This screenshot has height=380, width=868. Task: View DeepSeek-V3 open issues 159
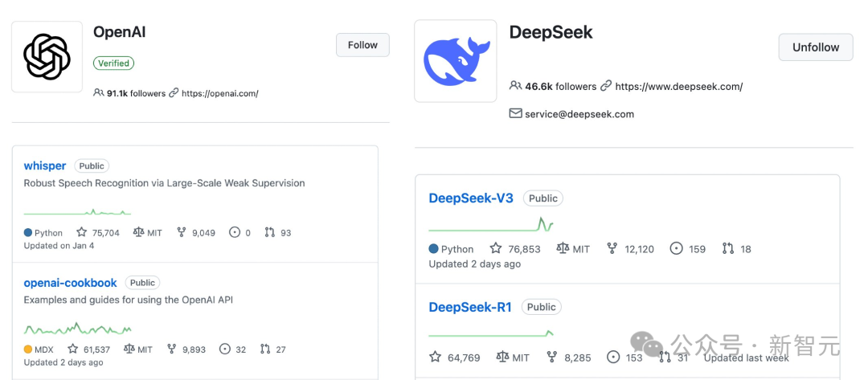tap(687, 249)
